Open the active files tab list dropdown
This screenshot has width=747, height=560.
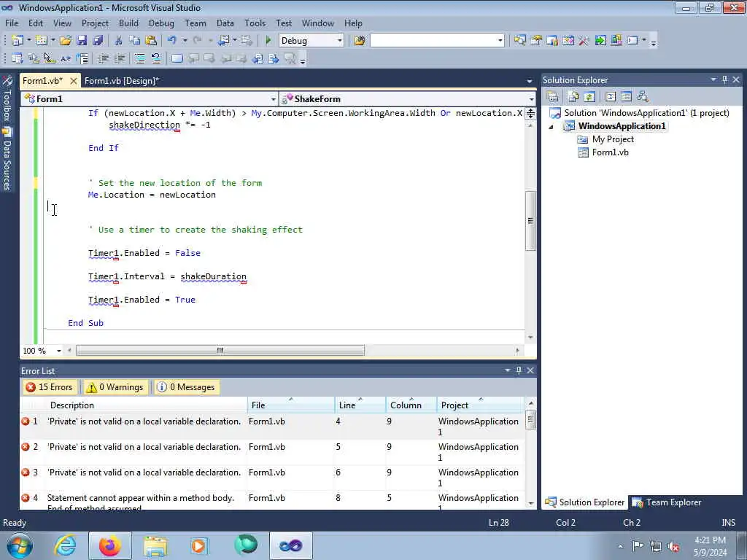point(530,81)
